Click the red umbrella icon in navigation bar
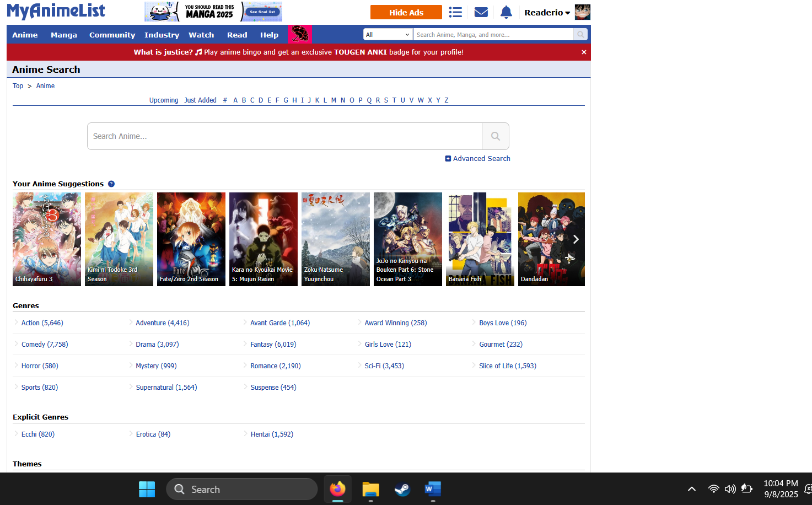The width and height of the screenshot is (812, 505). [x=299, y=35]
